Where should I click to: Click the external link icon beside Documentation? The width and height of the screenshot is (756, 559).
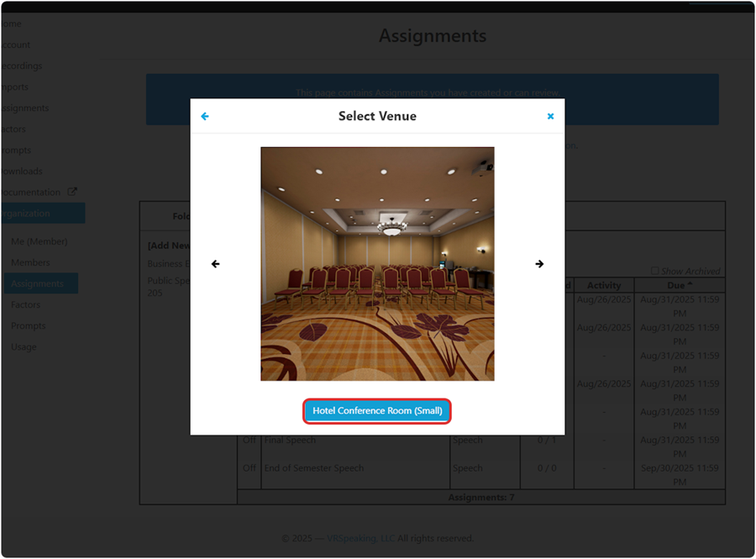pyautogui.click(x=72, y=192)
